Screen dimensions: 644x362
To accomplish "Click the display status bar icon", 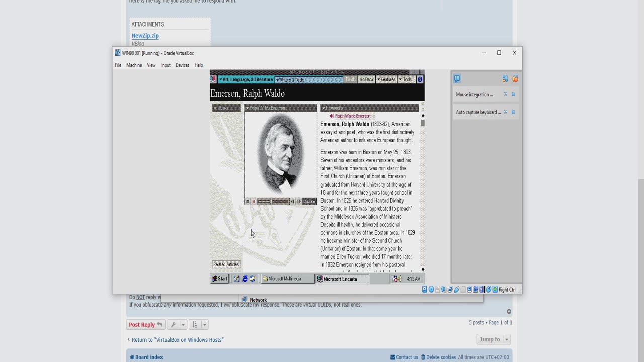I will pyautogui.click(x=469, y=289).
